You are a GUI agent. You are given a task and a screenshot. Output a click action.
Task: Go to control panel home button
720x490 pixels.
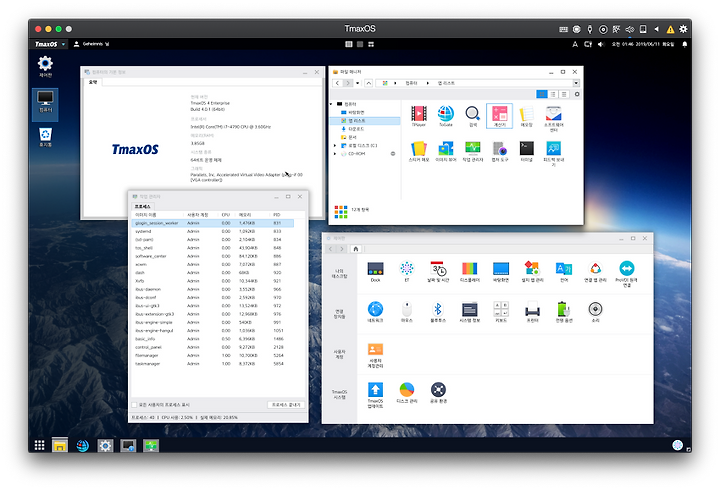pos(356,249)
